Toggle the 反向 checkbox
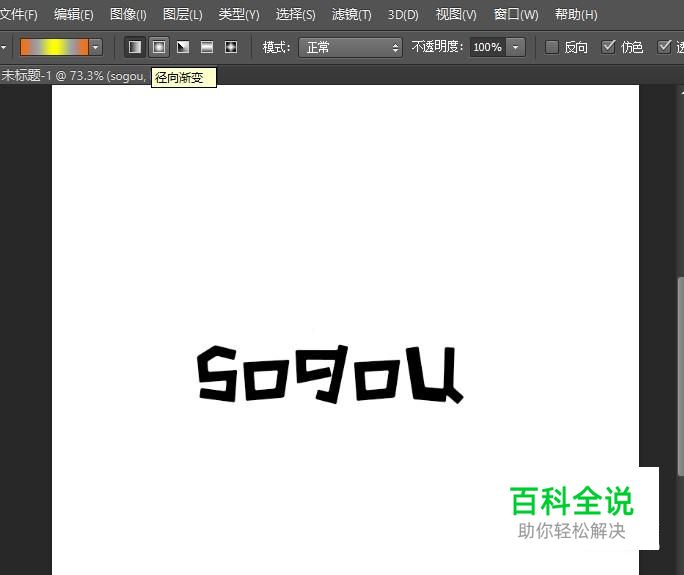Viewport: 684px width, 575px height. click(552, 47)
